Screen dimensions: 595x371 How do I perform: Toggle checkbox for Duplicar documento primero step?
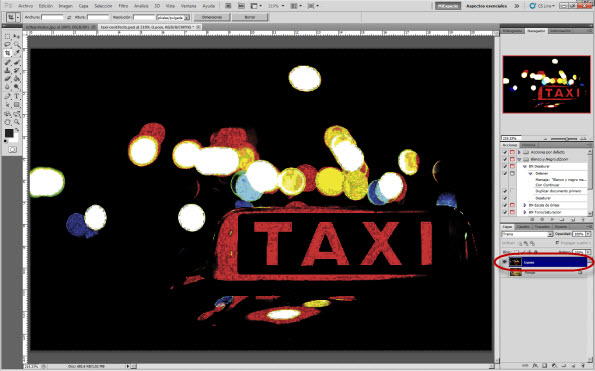[x=505, y=191]
